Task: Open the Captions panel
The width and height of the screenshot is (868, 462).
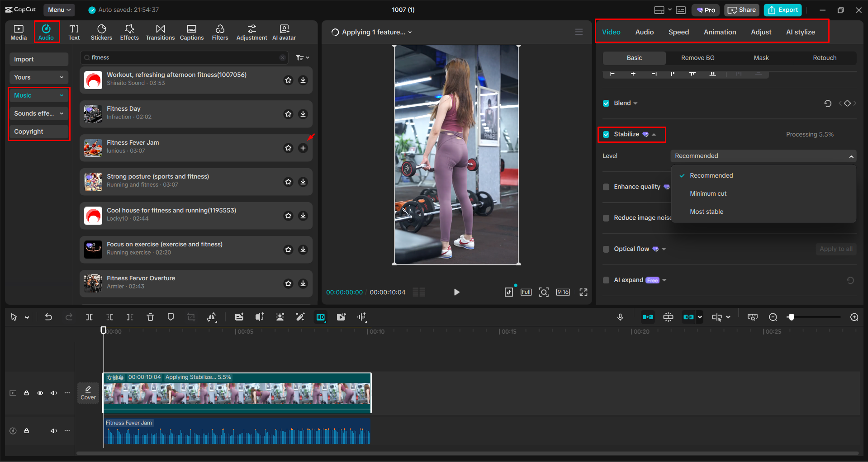Action: click(192, 32)
